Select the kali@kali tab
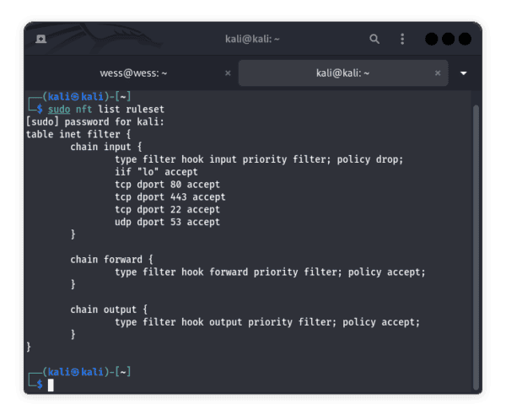 (337, 73)
